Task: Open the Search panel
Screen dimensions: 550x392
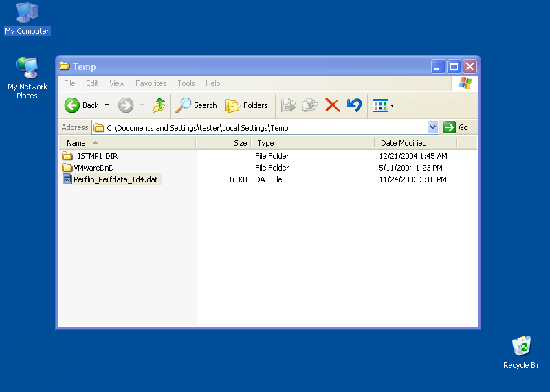Action: (196, 105)
